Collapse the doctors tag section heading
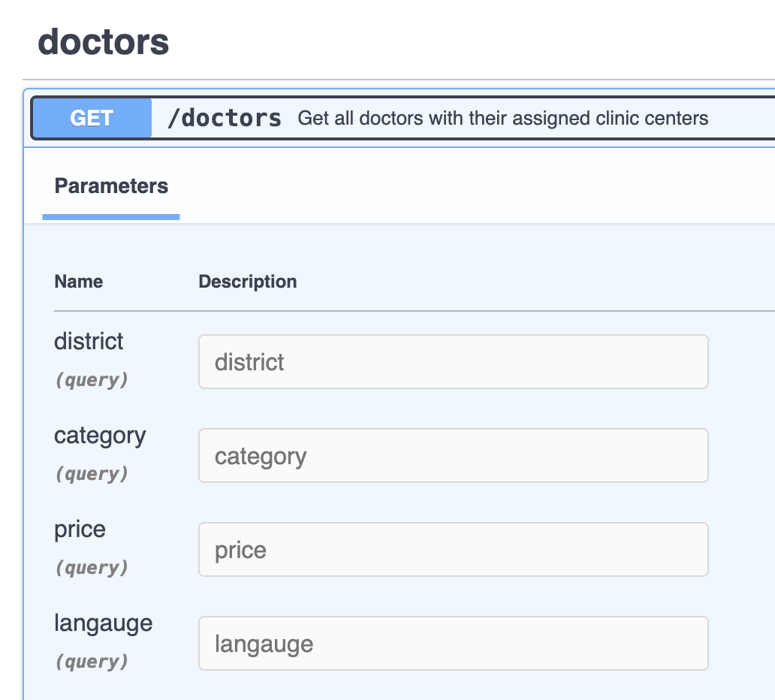The height and width of the screenshot is (700, 775). point(104,42)
